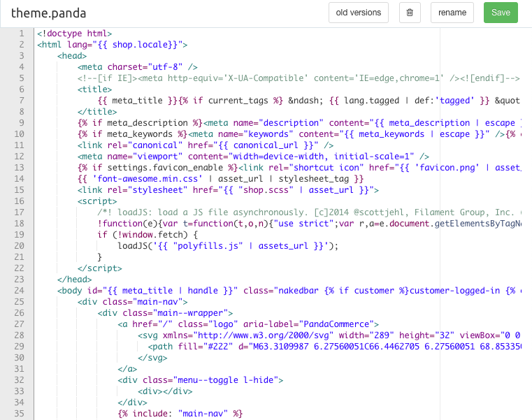Click the div class="main-nav" line
532x420 pixels.
(132, 303)
